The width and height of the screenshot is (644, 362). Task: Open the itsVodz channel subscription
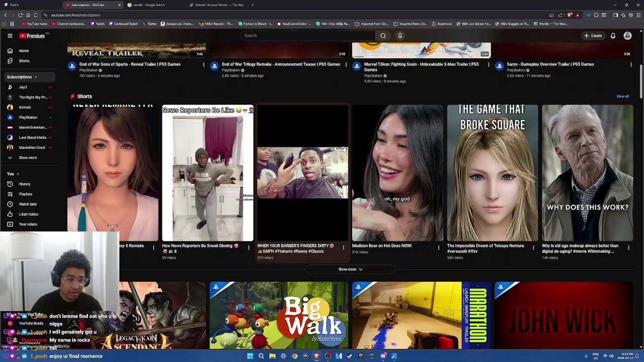29,107
